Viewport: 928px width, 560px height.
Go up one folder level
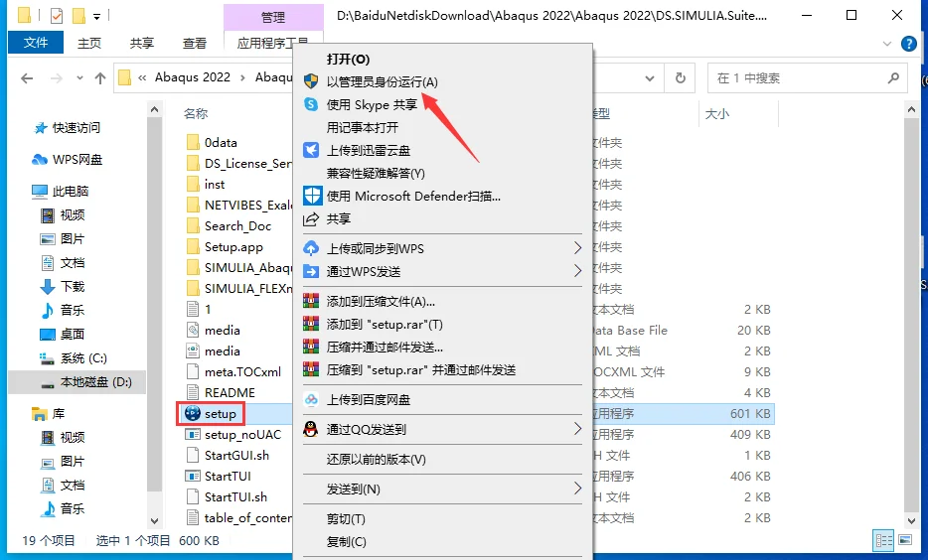pyautogui.click(x=100, y=78)
